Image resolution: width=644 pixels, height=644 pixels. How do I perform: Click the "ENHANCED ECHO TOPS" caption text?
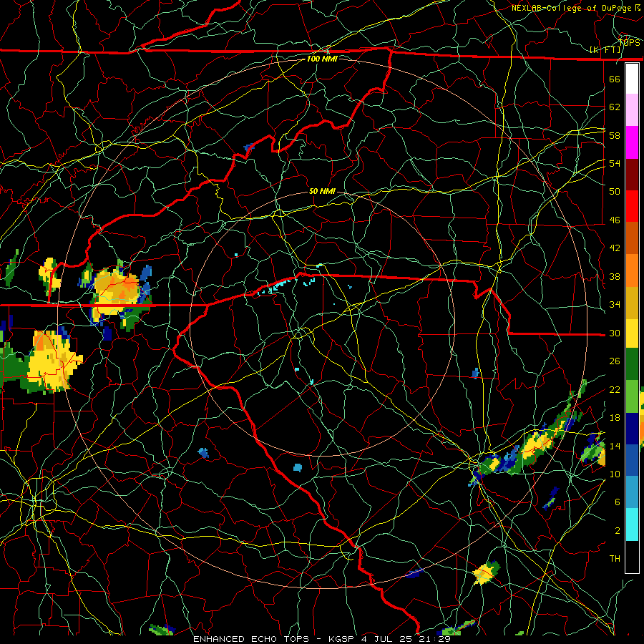pyautogui.click(x=251, y=639)
